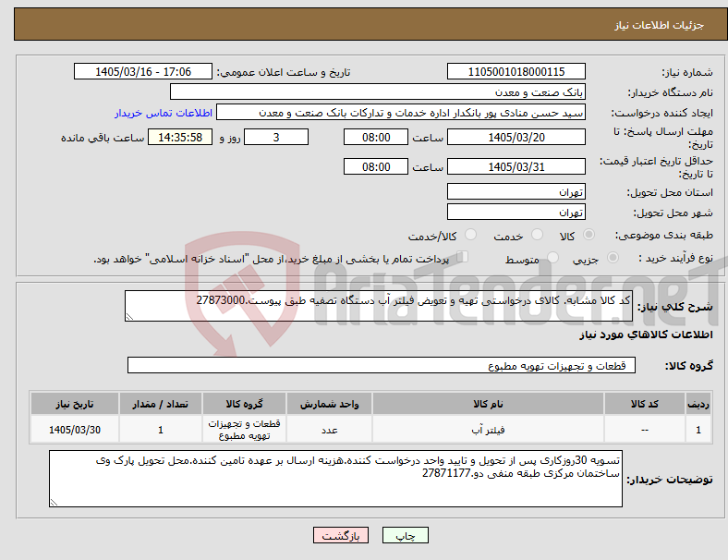This screenshot has width=728, height=560.
Task: Click the response deadline date 1405/03/20
Action: point(516,138)
